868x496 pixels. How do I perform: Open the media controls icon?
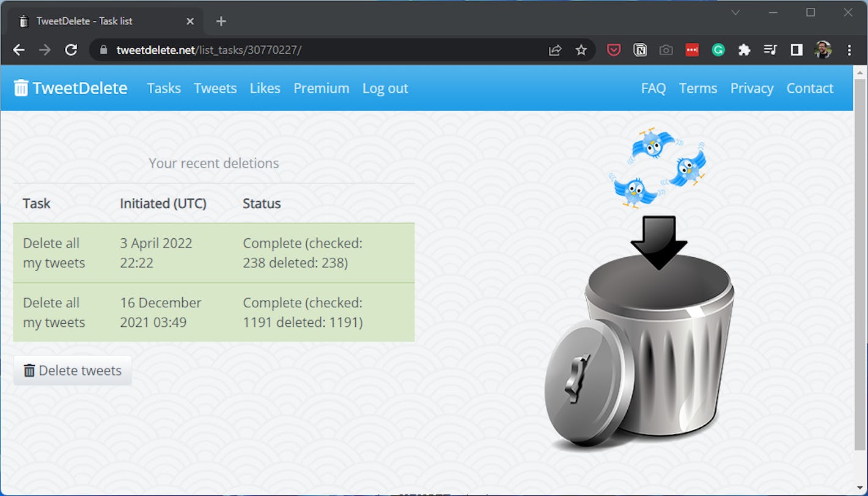pos(770,50)
